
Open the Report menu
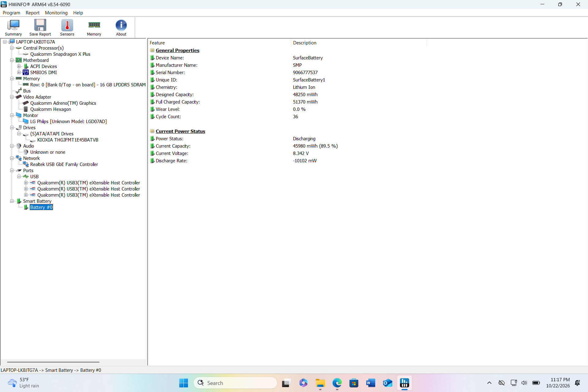32,13
